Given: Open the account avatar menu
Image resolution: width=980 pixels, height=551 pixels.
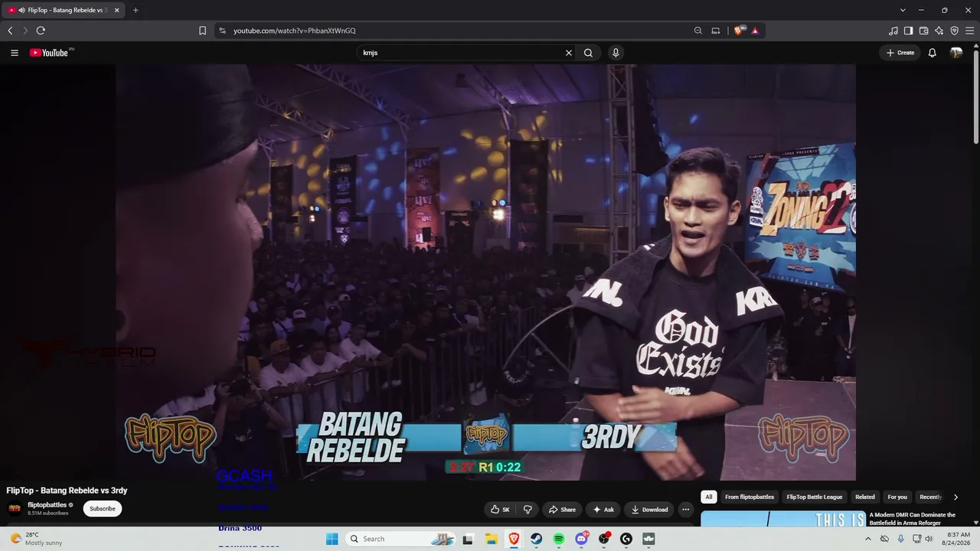Looking at the screenshot, I should 956,53.
